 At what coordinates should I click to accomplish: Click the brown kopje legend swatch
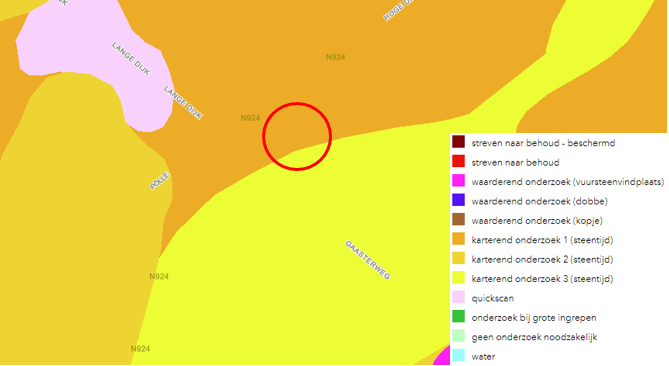(x=459, y=220)
